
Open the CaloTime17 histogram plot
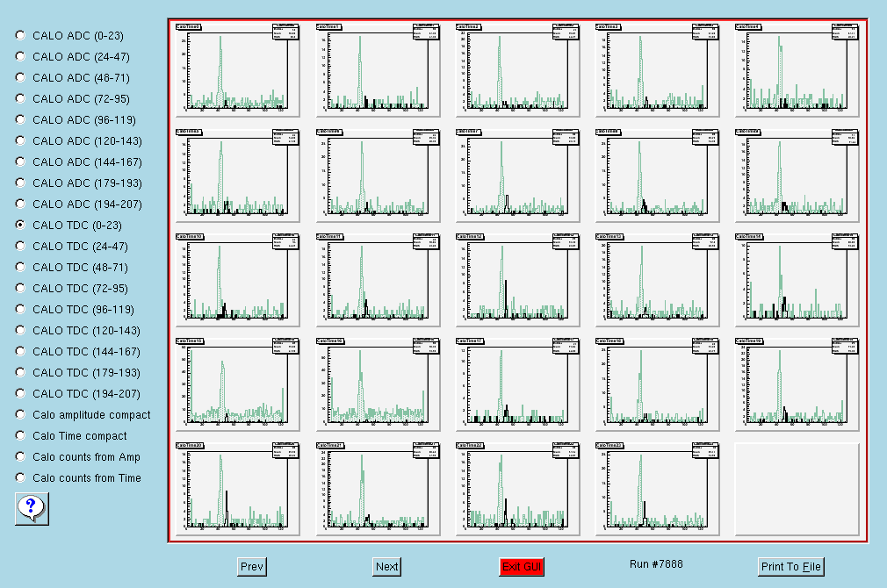click(x=517, y=384)
